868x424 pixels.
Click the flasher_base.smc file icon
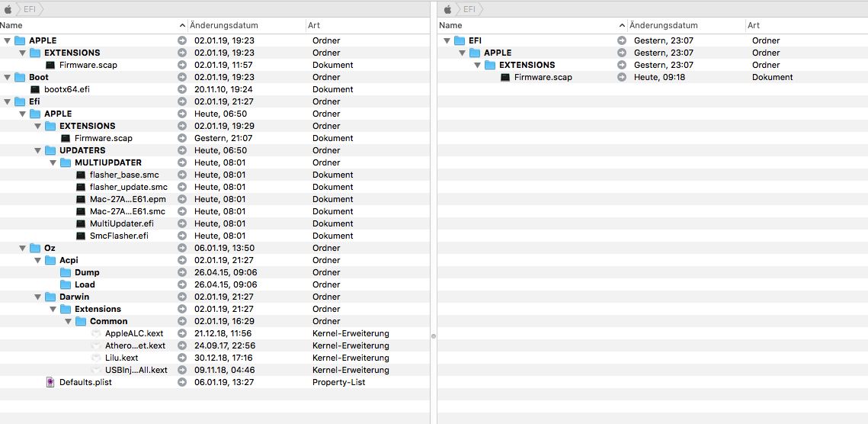point(81,175)
